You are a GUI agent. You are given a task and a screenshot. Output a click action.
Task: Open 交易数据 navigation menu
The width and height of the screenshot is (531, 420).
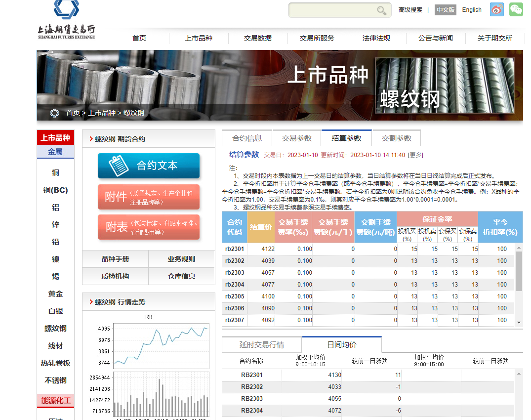258,38
